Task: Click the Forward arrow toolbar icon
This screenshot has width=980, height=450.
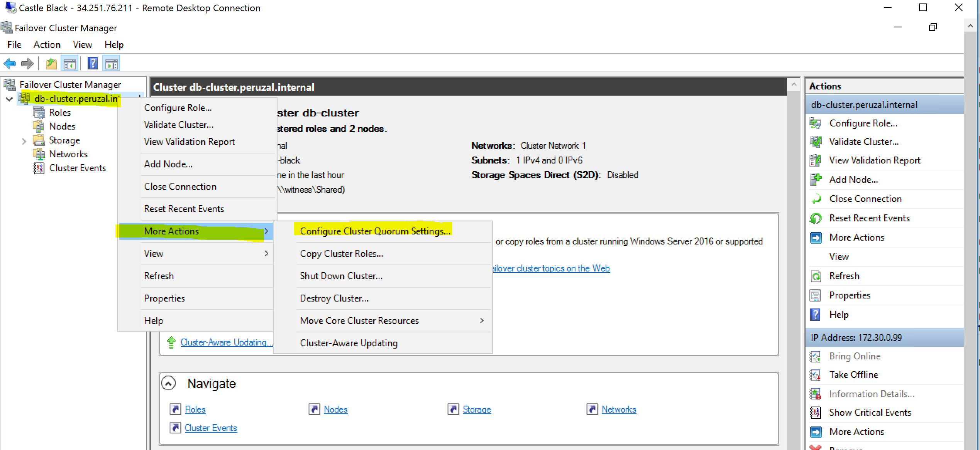Action: pyautogui.click(x=27, y=63)
